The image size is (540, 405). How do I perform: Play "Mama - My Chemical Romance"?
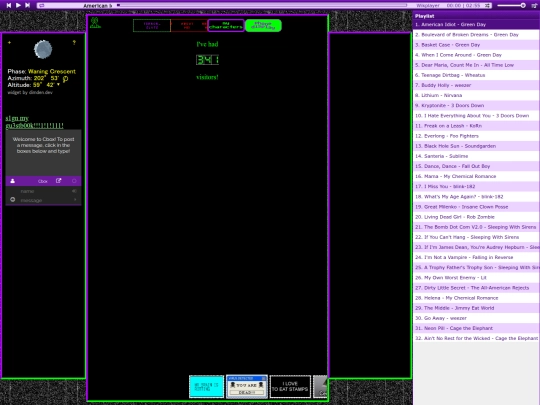(x=476, y=176)
